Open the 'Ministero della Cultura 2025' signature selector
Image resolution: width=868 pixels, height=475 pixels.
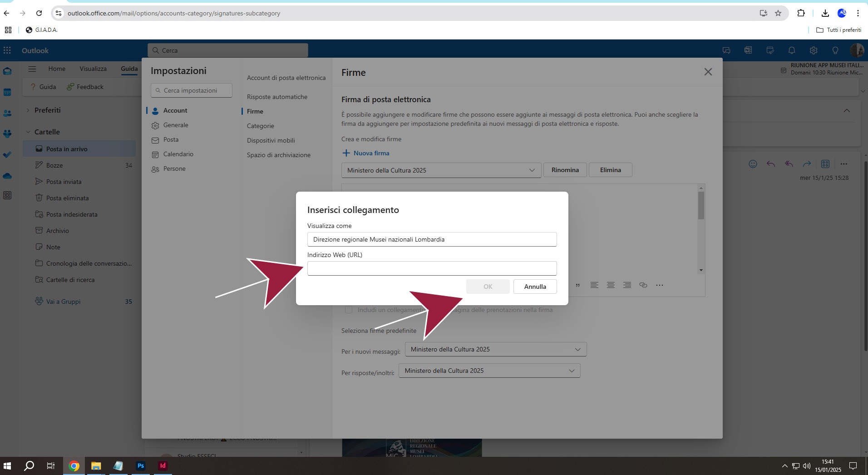point(441,170)
